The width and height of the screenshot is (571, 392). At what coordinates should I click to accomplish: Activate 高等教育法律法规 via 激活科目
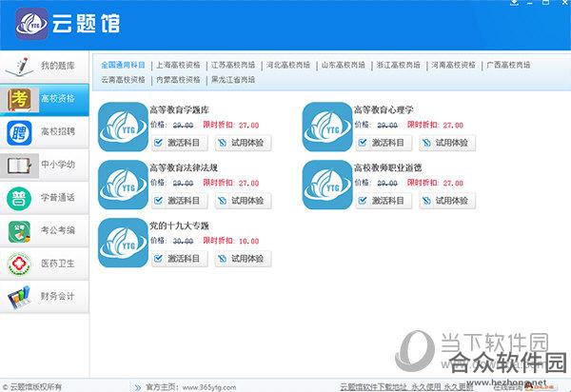point(180,201)
